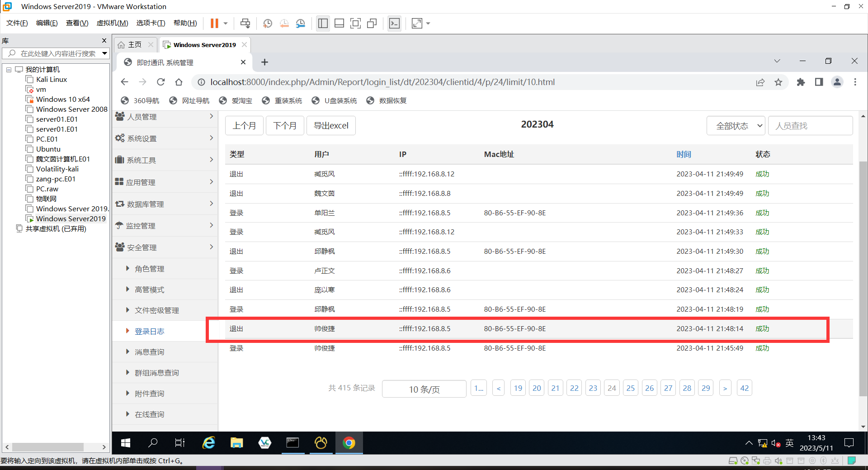Collapse the 安全管理 sidebar menu
The image size is (868, 470).
(165, 247)
